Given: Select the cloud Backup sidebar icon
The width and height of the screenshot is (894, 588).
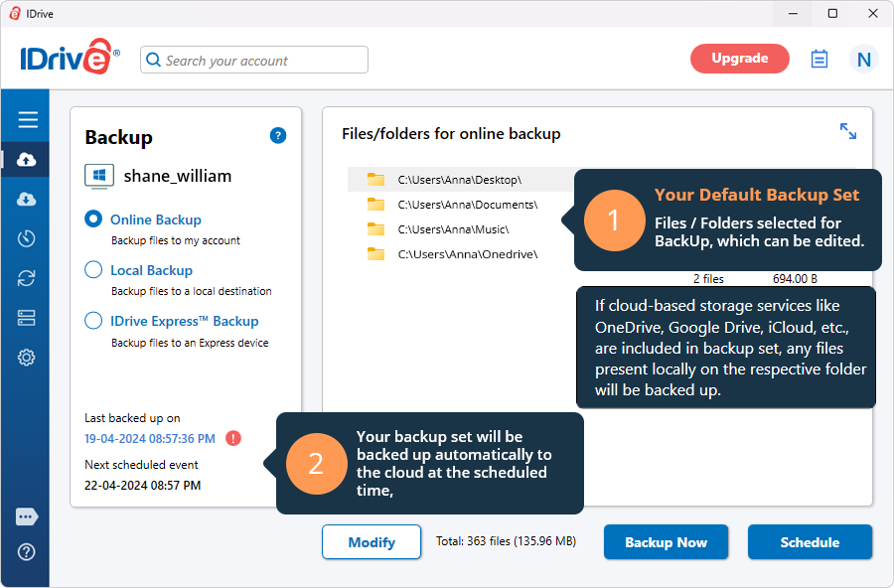Looking at the screenshot, I should pyautogui.click(x=27, y=160).
